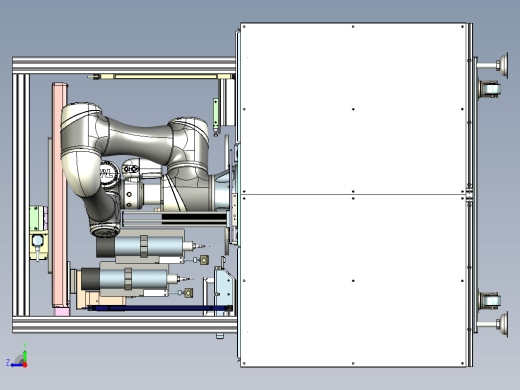
Task: Select the left vertical aluminum profile
Action: (21, 195)
